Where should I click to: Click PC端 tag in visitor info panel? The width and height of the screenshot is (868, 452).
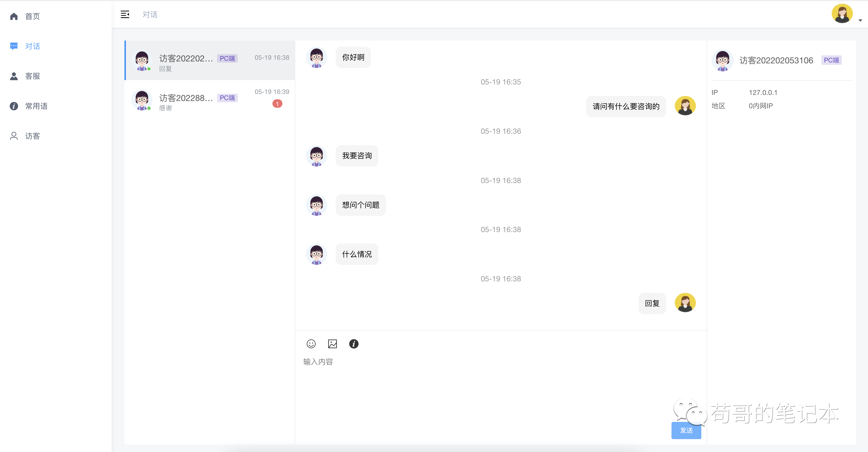click(x=831, y=60)
